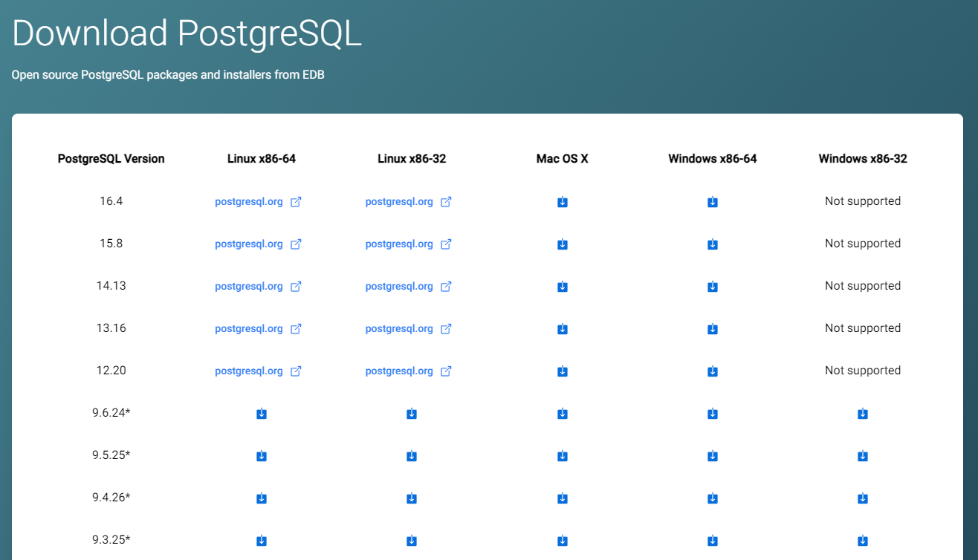The width and height of the screenshot is (978, 560).
Task: Open the postgresql.org link for 12.20 Linux x86-64
Action: point(249,371)
